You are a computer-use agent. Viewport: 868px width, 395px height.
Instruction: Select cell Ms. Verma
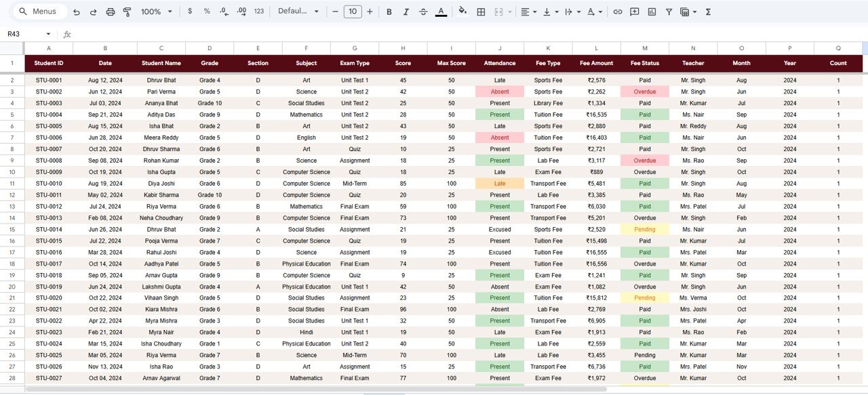pyautogui.click(x=693, y=298)
